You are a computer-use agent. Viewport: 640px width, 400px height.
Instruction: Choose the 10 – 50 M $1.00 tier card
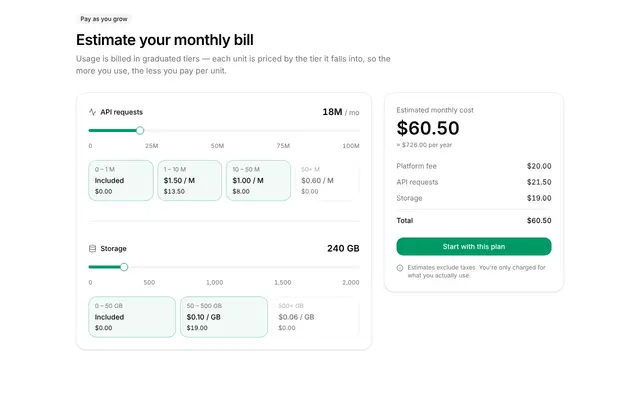(258, 180)
